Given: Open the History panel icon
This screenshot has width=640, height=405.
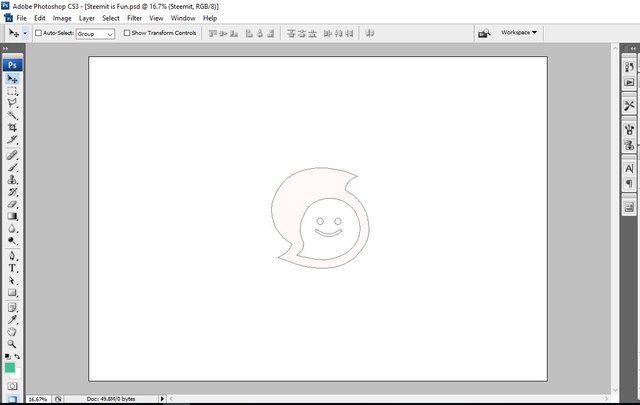Looking at the screenshot, I should (629, 67).
